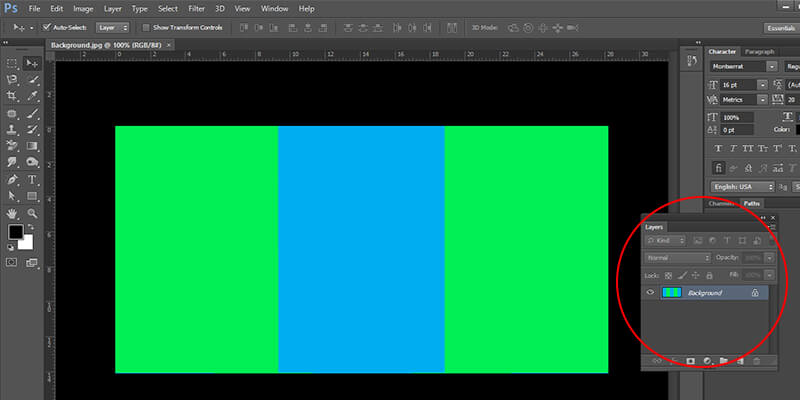Select the Smudge/Blur tool

(12, 162)
